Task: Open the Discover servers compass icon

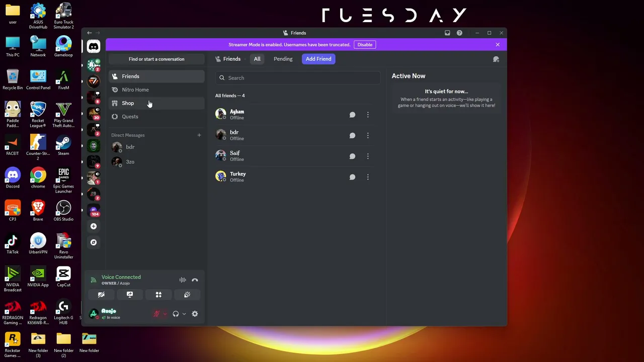Action: [x=94, y=242]
